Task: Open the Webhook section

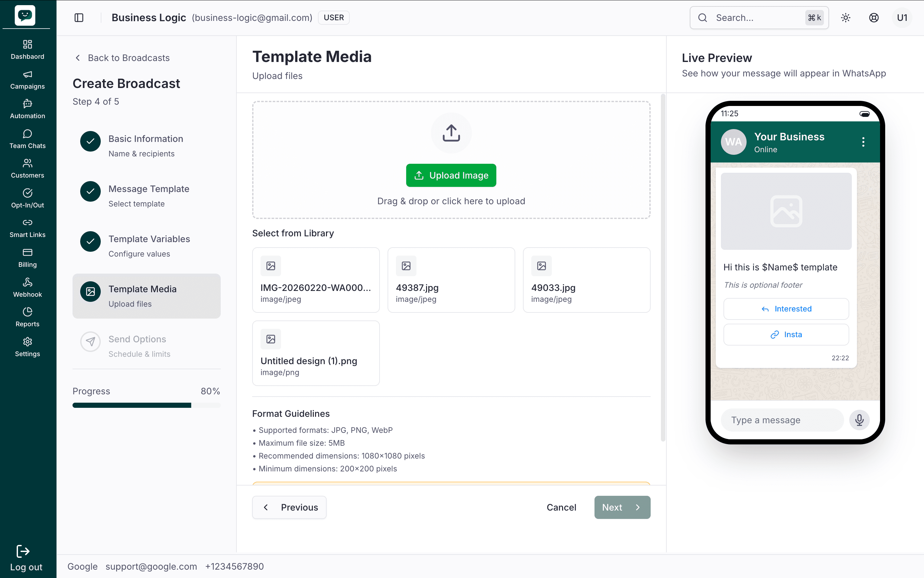Action: coord(28,288)
